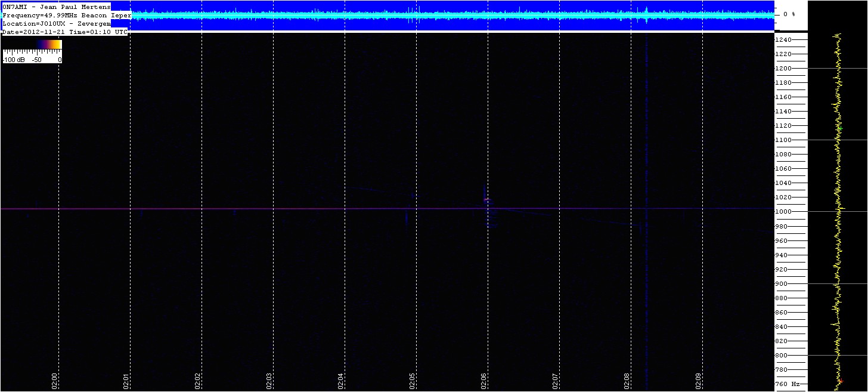Click the Frequency=49.99MHz Beacon Ieper text line
This screenshot has width=868, height=392.
point(67,15)
